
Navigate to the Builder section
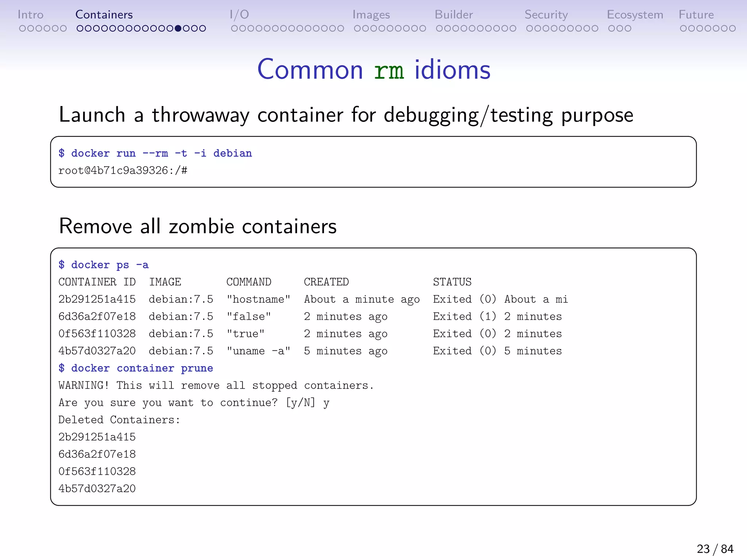point(453,15)
